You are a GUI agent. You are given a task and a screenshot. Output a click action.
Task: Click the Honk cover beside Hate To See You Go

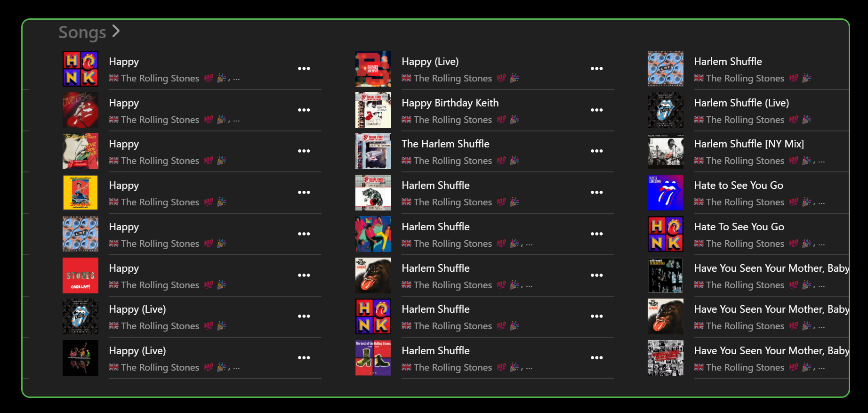tap(666, 234)
